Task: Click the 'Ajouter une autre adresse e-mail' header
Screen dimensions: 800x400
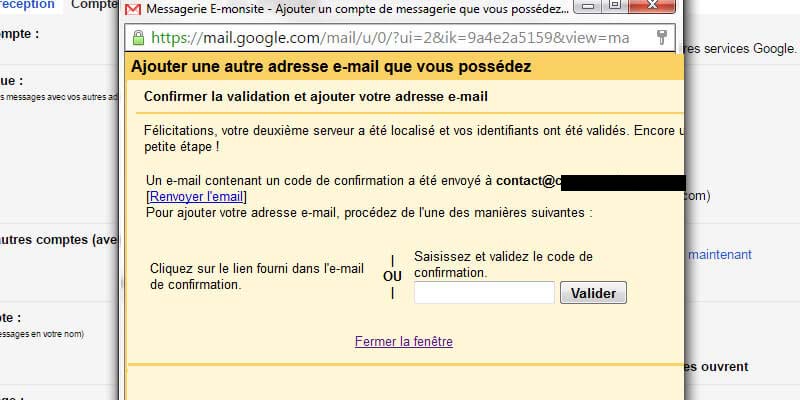Action: click(x=331, y=68)
